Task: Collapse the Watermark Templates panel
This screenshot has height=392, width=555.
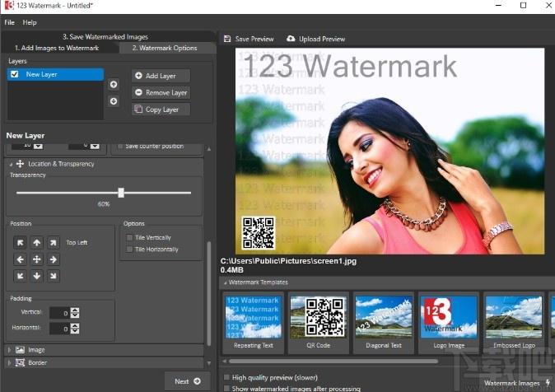Action: pos(225,283)
